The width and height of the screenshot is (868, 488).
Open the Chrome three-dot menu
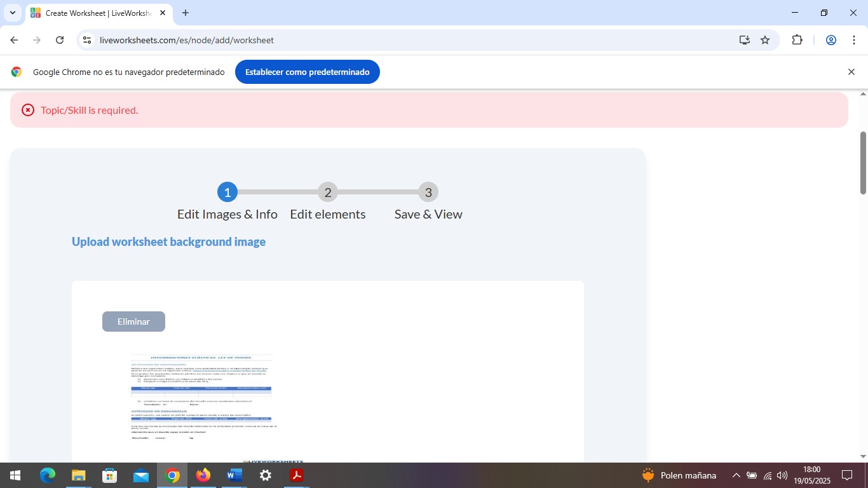pyautogui.click(x=854, y=40)
